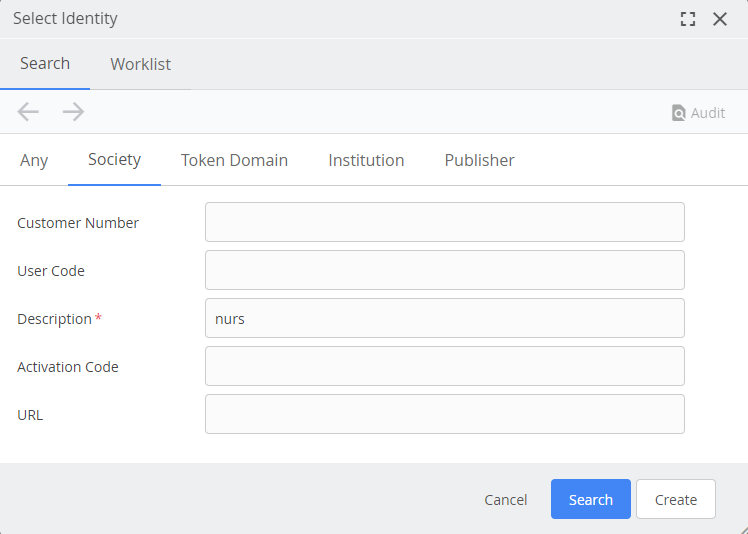Cancel the identity selection
Viewport: 748px width, 534px height.
tap(505, 500)
